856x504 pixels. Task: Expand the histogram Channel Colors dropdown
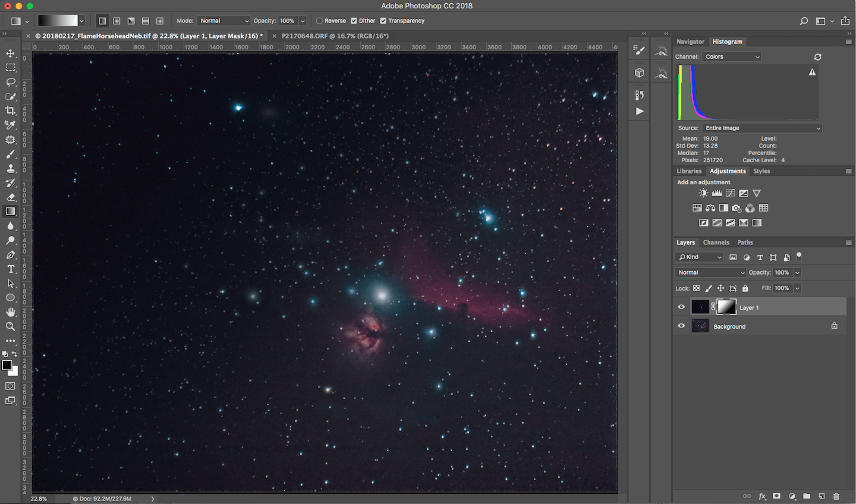732,57
